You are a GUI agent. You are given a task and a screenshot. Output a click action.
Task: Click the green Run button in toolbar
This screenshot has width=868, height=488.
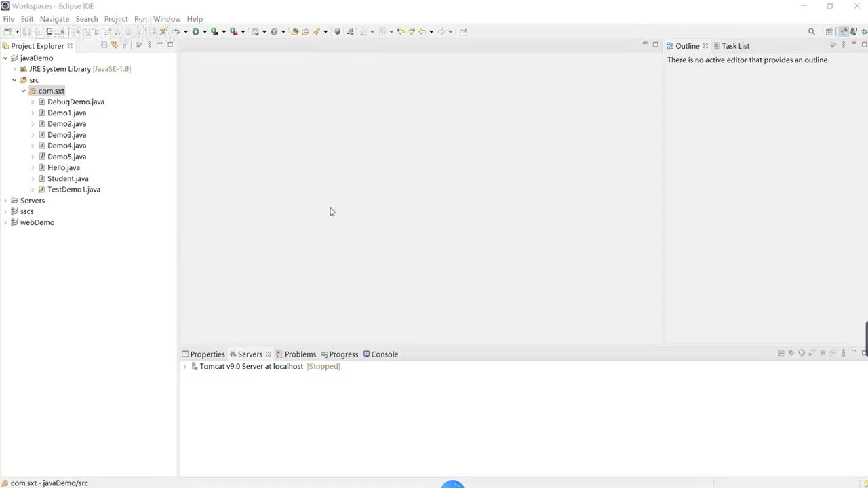(x=195, y=31)
